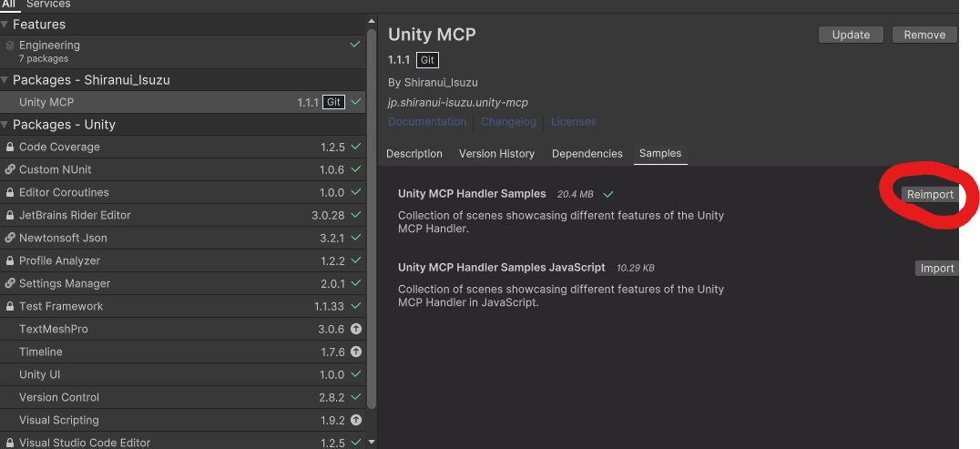Open the Version History tab
Image resolution: width=980 pixels, height=449 pixels.
point(497,154)
